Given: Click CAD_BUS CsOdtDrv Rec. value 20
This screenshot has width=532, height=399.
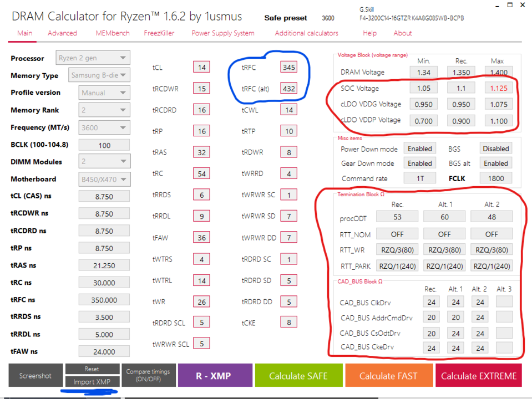Looking at the screenshot, I should [431, 333].
